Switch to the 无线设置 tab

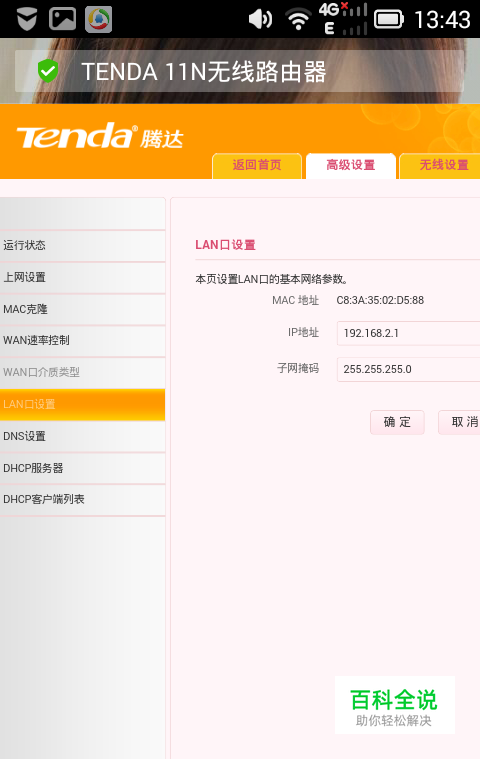point(440,166)
